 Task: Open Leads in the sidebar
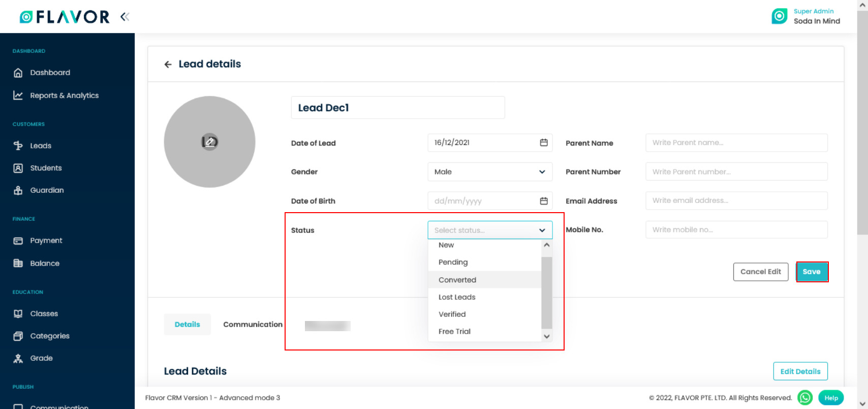[x=41, y=145]
